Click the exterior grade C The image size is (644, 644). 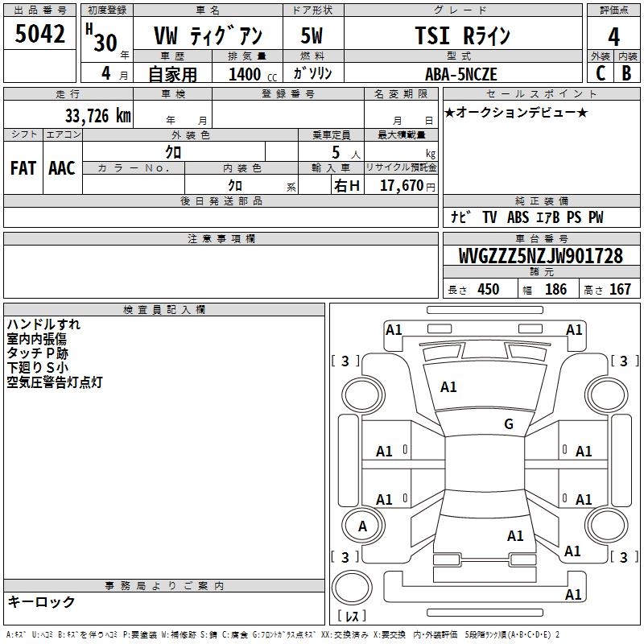[600, 72]
